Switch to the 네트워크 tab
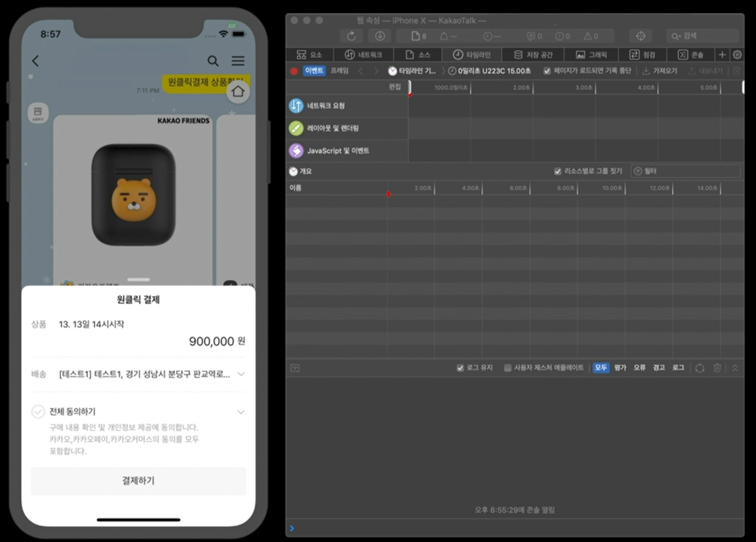The width and height of the screenshot is (756, 542). coord(363,55)
